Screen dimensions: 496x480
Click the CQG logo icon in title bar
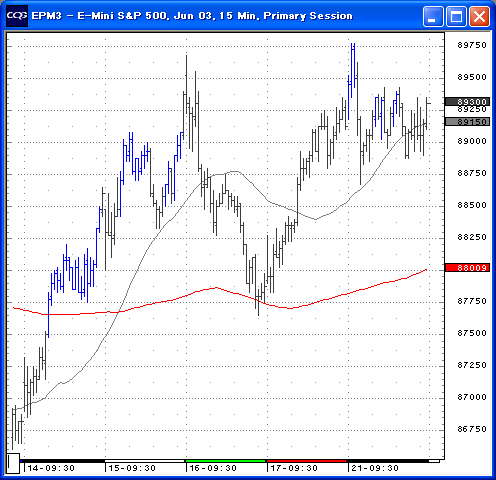(x=17, y=16)
